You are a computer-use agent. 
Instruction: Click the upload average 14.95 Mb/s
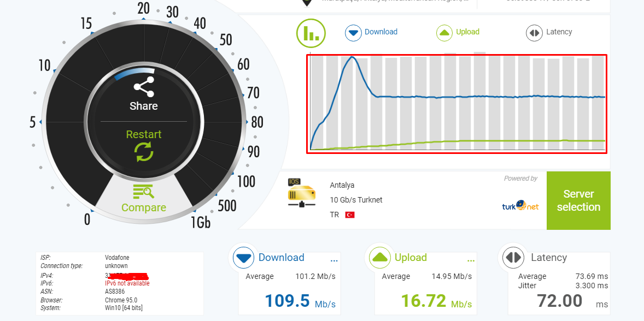click(x=452, y=276)
